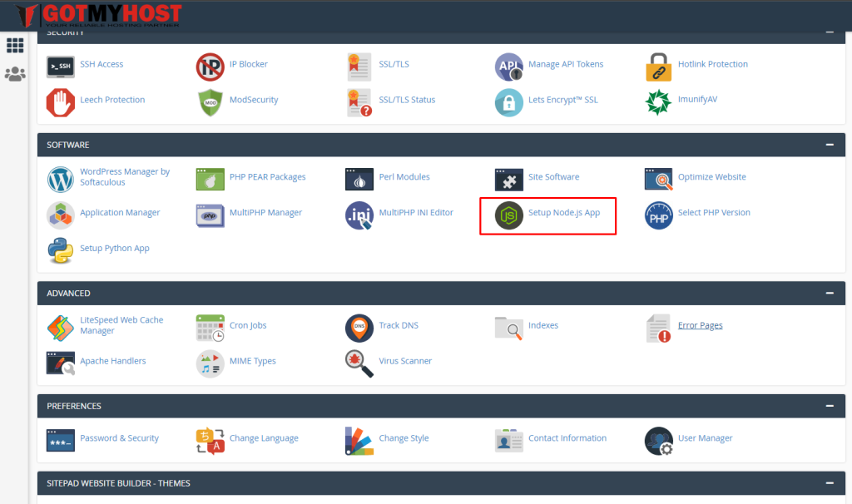Open the Error Pages link

[700, 325]
